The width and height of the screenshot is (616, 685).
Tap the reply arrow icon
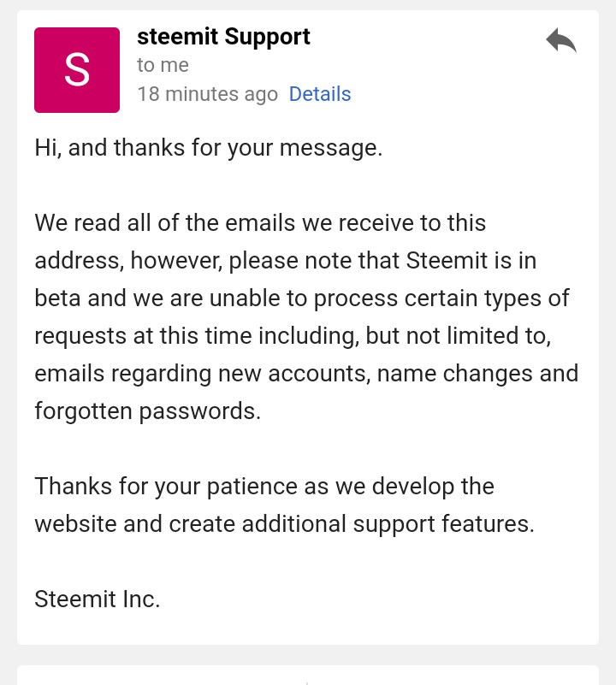point(561,40)
